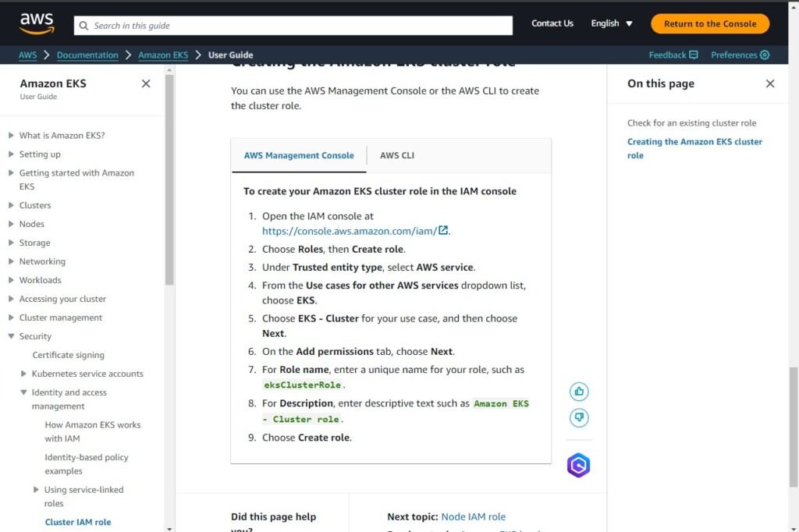Go to Documentation breadcrumb link
Viewport: 799px width, 532px height.
[87, 55]
